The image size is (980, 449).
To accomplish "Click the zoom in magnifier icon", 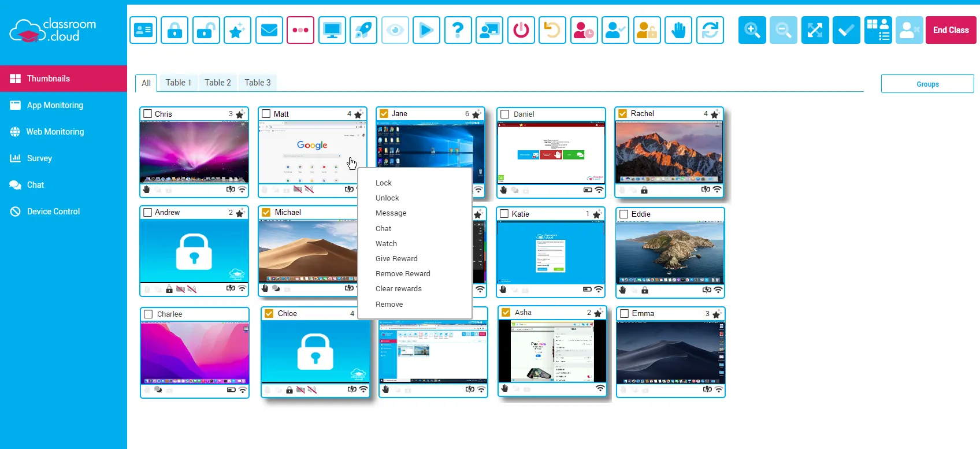I will point(752,30).
